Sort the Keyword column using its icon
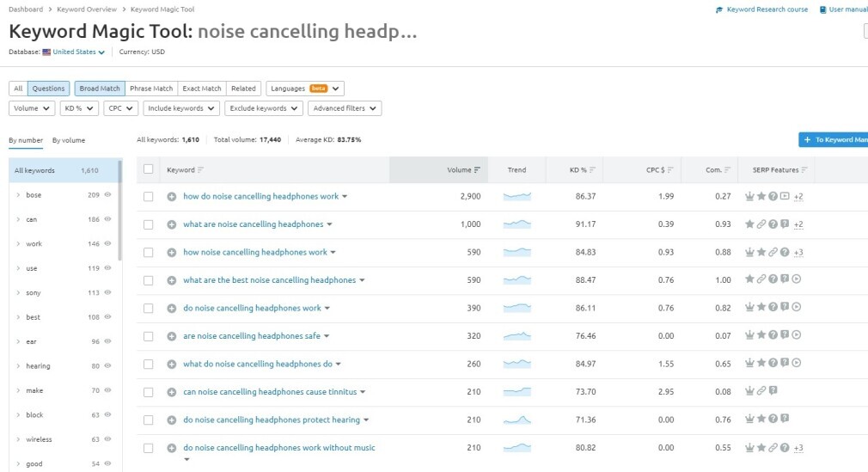The image size is (868, 472). [200, 170]
